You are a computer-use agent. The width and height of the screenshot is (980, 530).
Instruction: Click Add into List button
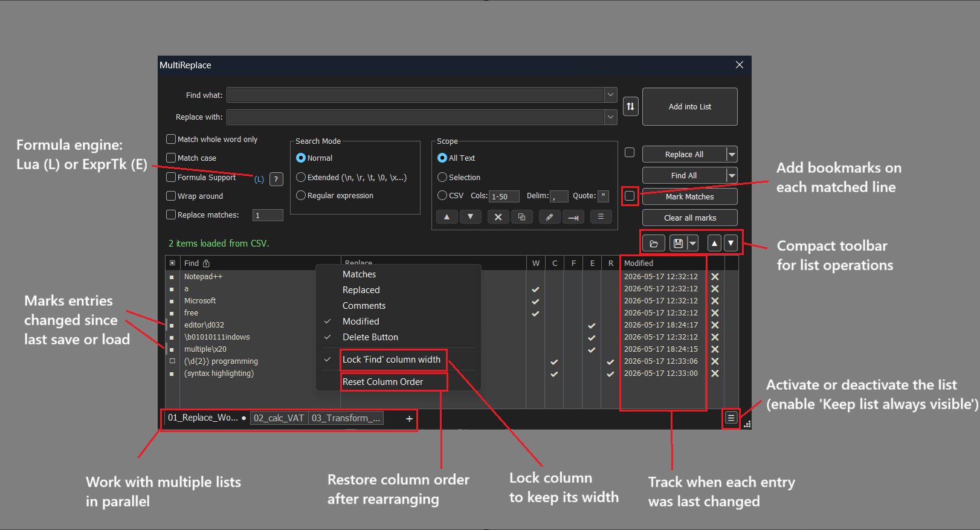pos(690,106)
